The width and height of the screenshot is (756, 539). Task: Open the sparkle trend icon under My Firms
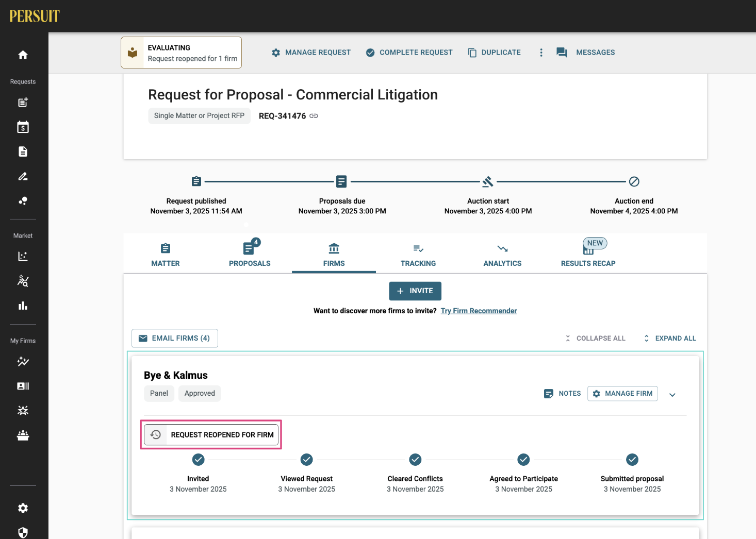(x=23, y=361)
